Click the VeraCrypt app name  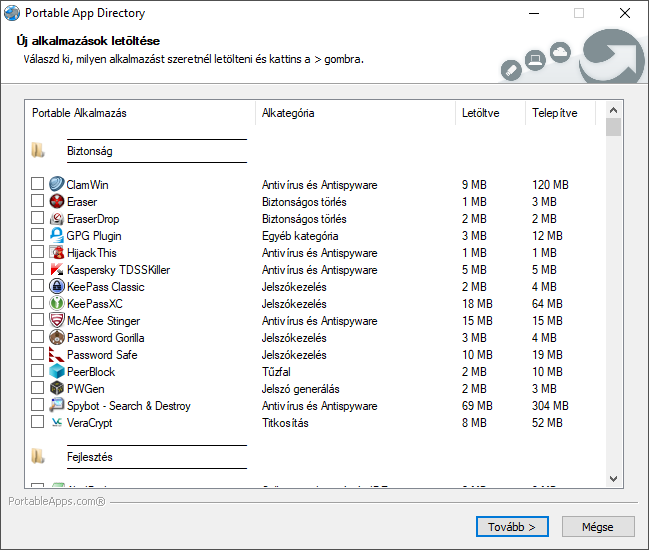click(x=89, y=423)
